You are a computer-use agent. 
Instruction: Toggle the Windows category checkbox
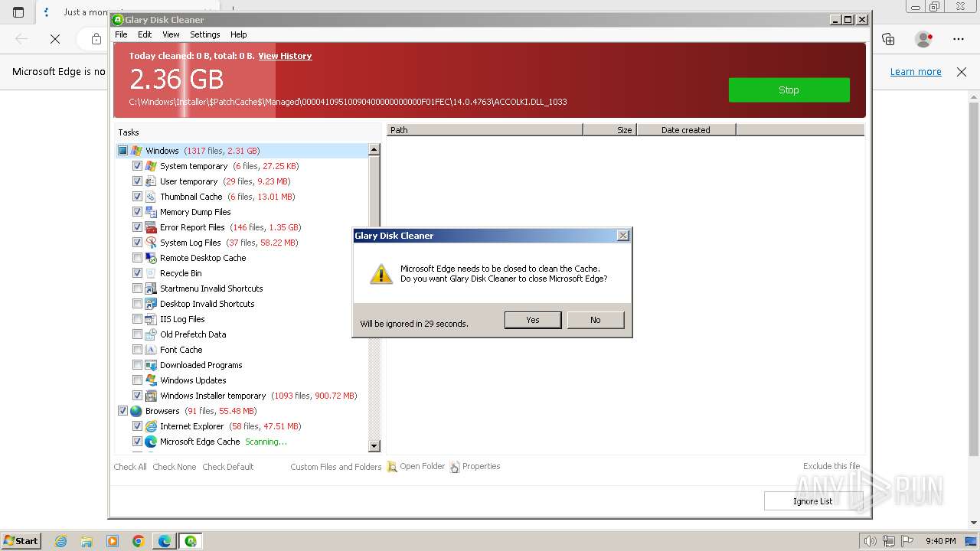[122, 151]
